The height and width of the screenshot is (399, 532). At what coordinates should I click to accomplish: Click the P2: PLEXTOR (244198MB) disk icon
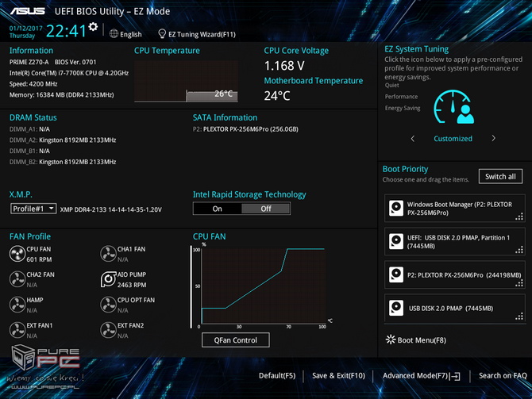396,274
